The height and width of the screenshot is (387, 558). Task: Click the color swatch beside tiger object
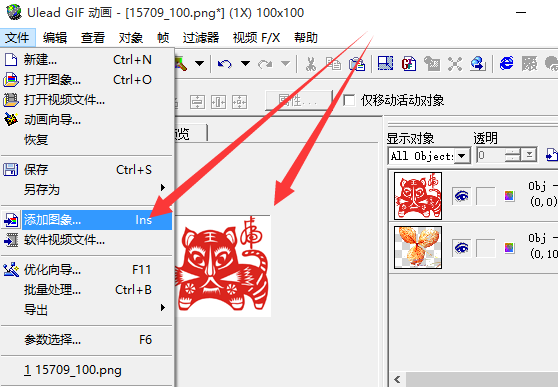coord(509,196)
